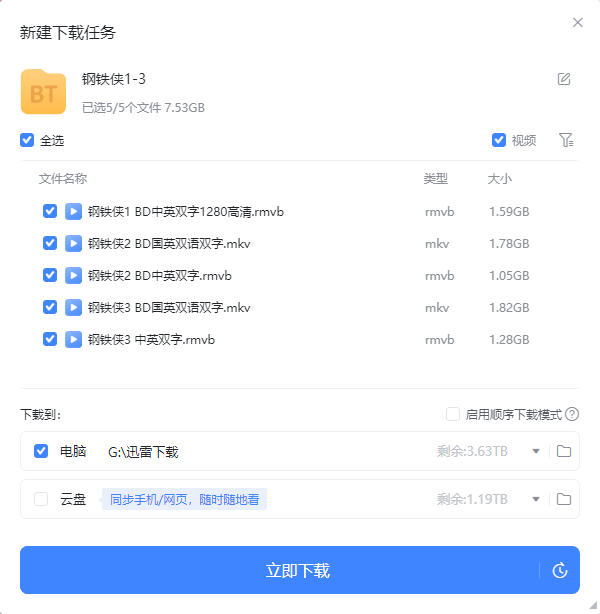
Task: Click the 同步手机/网页，随时随地看 tip
Action: (184, 499)
